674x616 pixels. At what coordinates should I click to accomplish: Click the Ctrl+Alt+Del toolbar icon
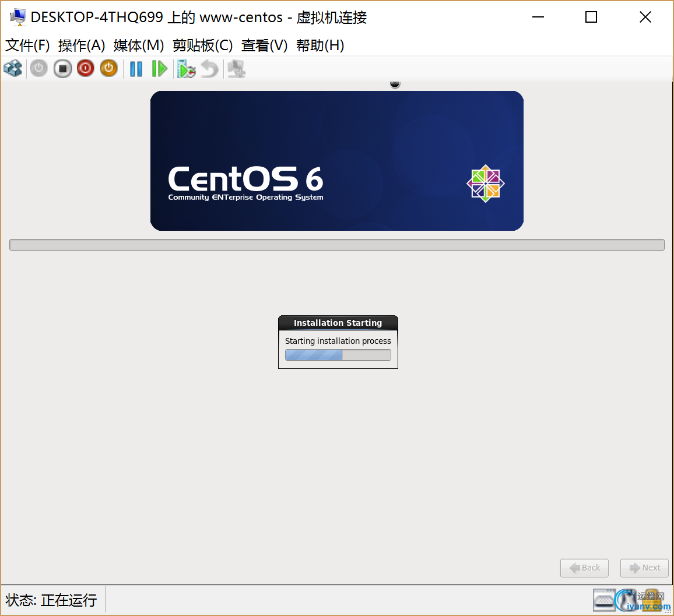[13, 69]
